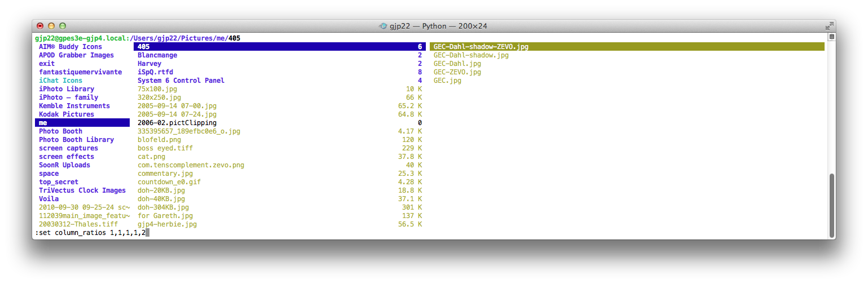868x284 pixels.
Task: Select the cyan 'iChat Icons' entry
Action: [60, 81]
